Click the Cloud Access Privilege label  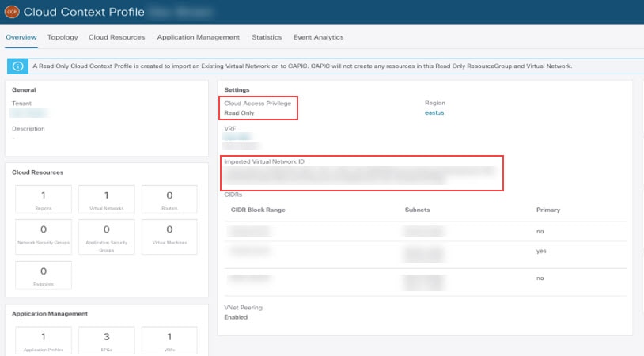(x=257, y=104)
